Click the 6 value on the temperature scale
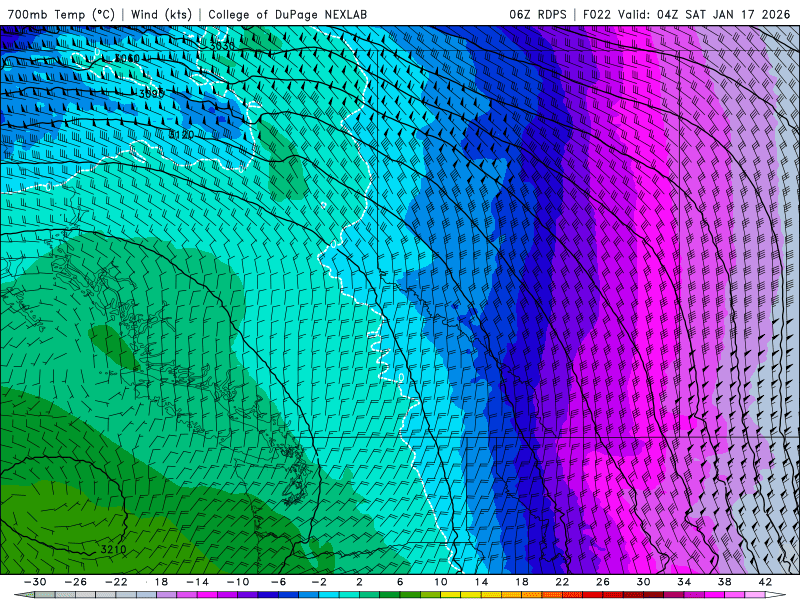This screenshot has width=800, height=600. click(x=400, y=582)
